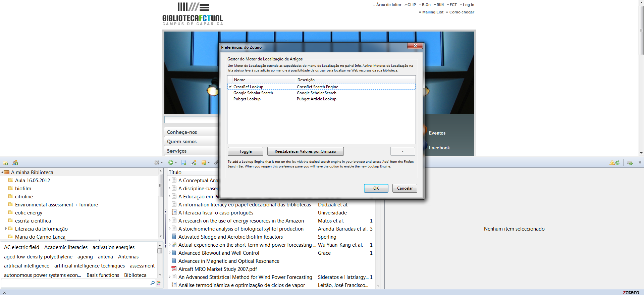The width and height of the screenshot is (644, 295).
Task: Expand An Advanced Statistical Method item
Action: pos(169,277)
